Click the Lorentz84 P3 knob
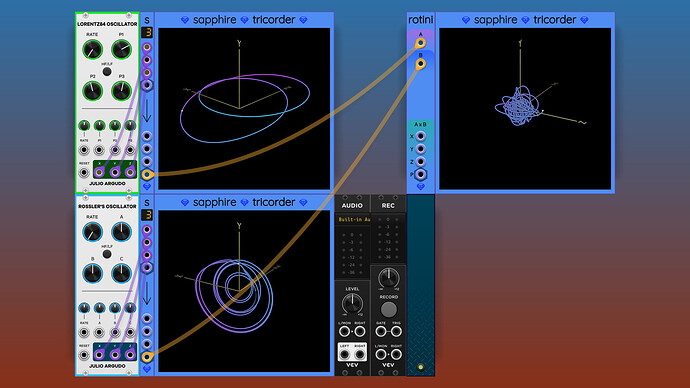 pos(121,91)
